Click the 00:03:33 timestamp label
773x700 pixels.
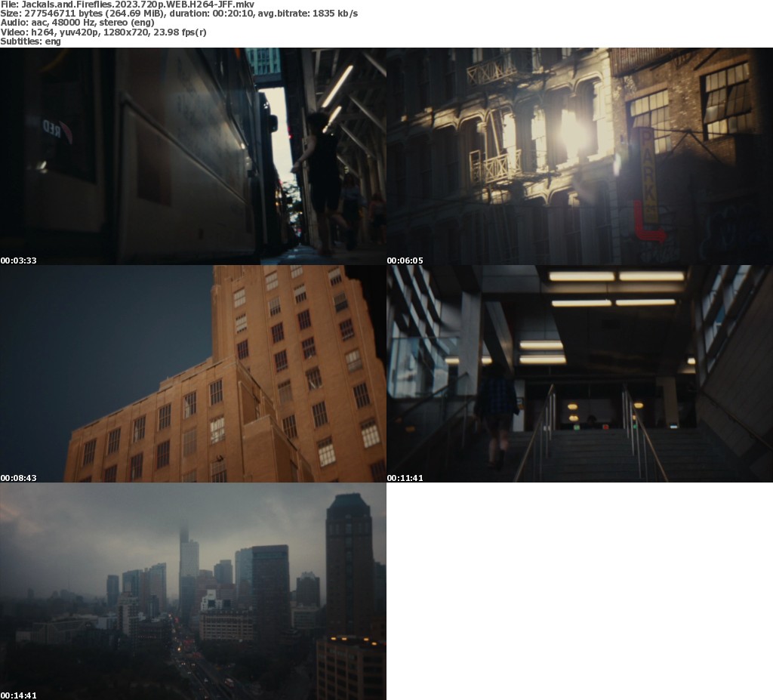(19, 261)
